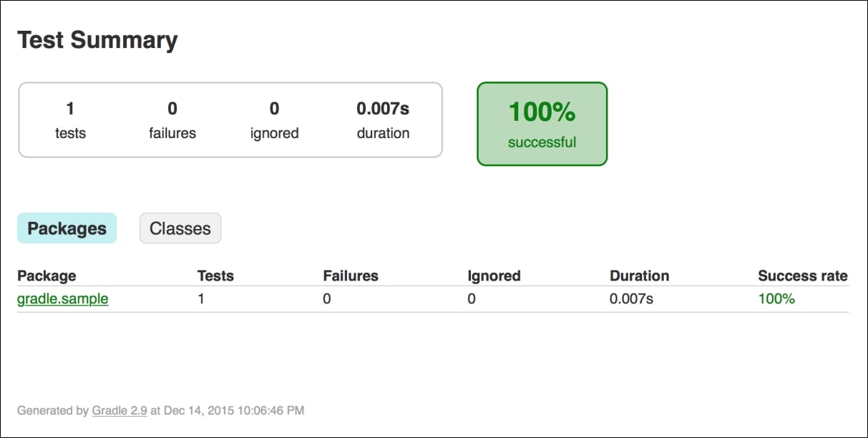Click the 0.007s duration counter in summary
This screenshot has width=868, height=438.
click(x=383, y=120)
